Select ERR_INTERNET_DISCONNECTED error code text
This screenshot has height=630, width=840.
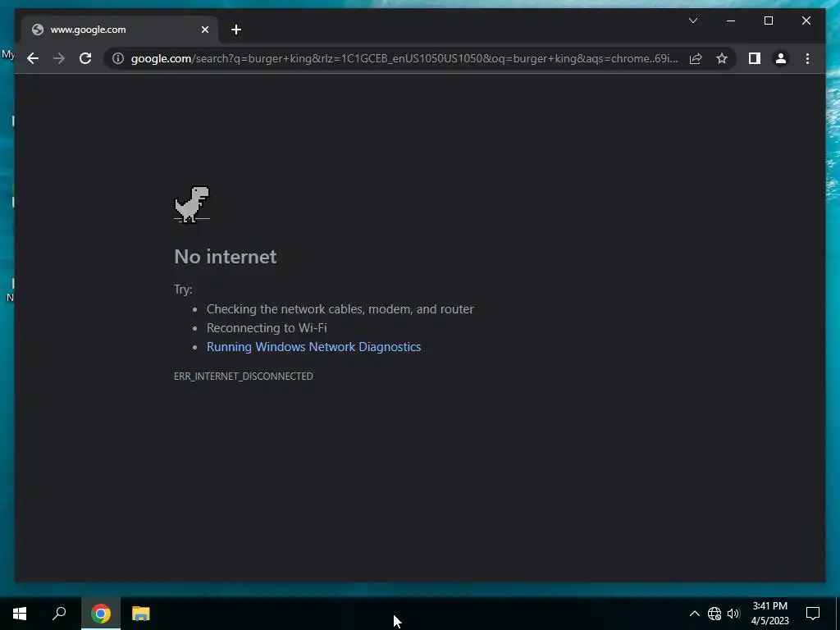click(x=243, y=376)
